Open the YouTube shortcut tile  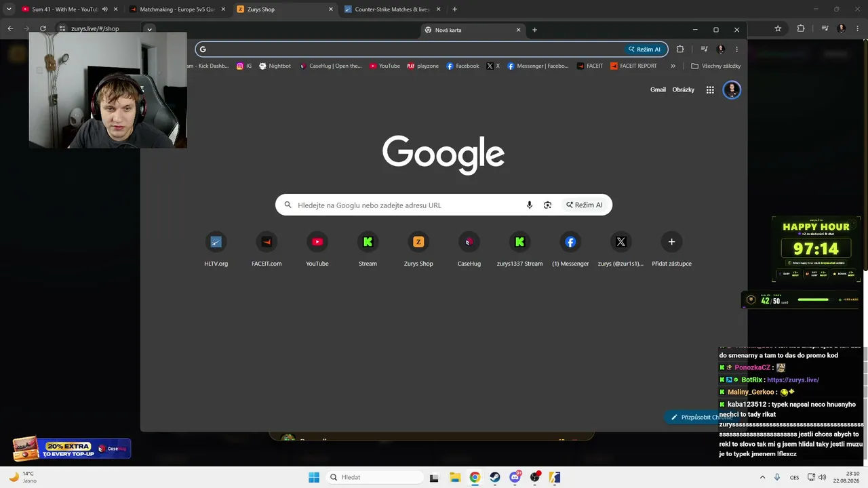coord(317,249)
